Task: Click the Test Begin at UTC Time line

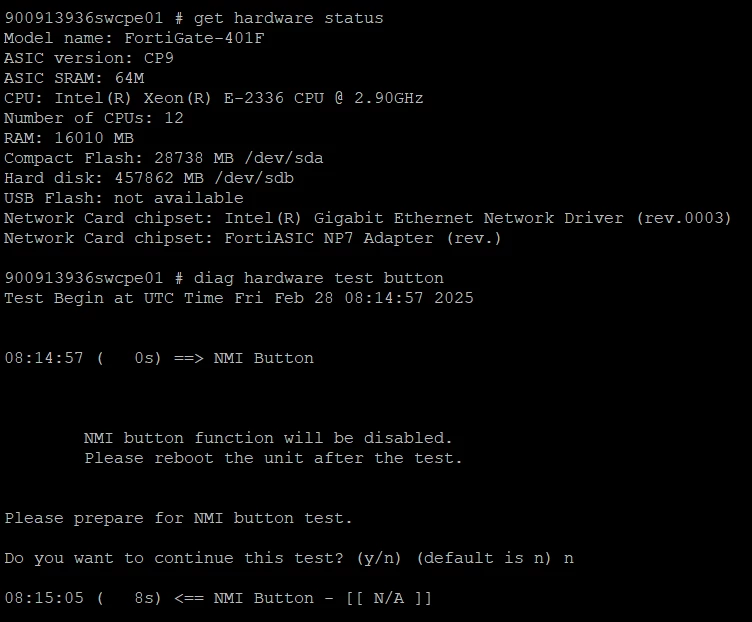Action: point(239,298)
